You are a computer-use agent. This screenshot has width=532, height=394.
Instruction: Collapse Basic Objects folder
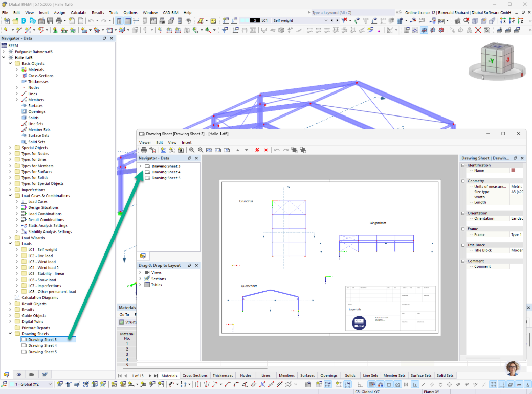coord(10,63)
